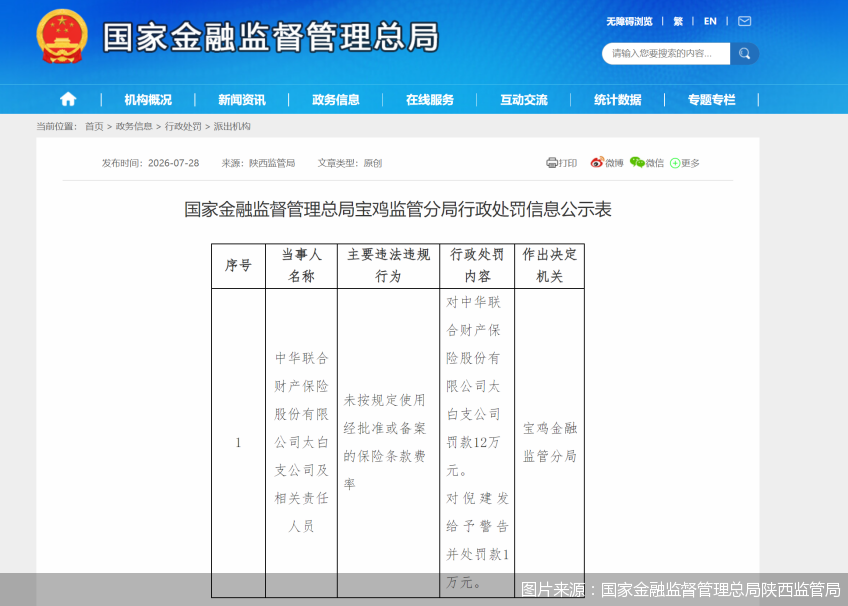The image size is (848, 606).
Task: Click row number cell 1
Action: click(238, 443)
